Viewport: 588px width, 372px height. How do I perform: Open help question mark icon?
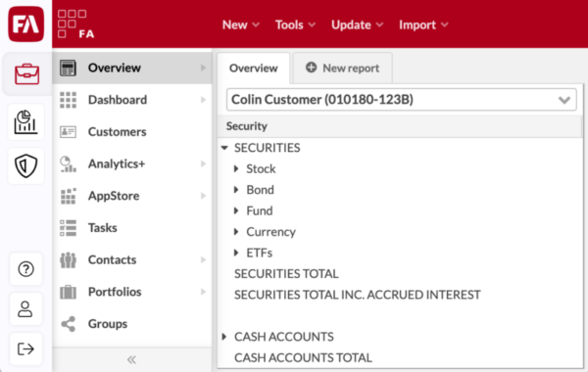pos(25,269)
